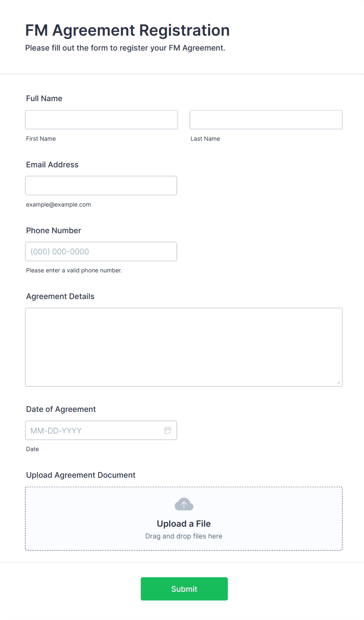Click the First Name input field
The height and width of the screenshot is (620, 364).
[x=101, y=120]
